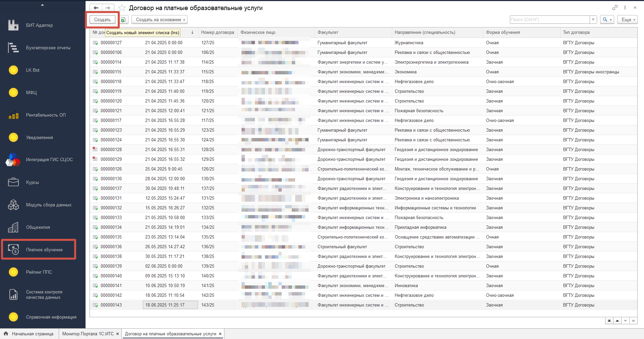Click in the Поиск search field
Image resolution: width=644 pixels, height=339 pixels.
pos(549,20)
